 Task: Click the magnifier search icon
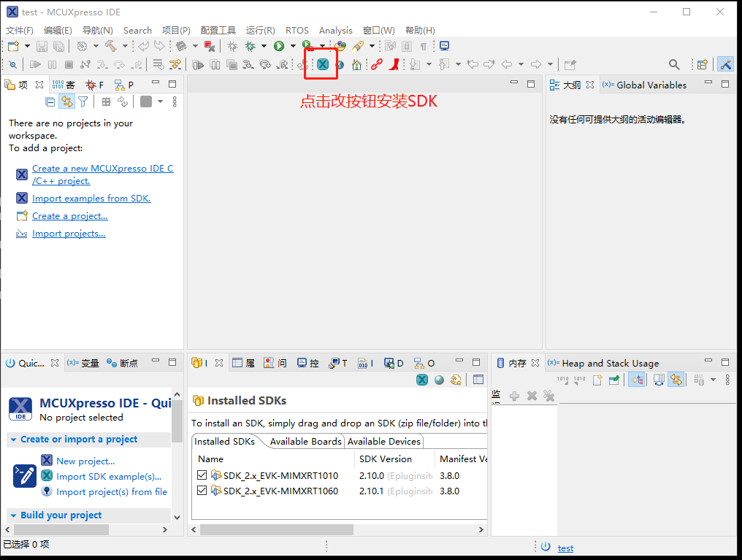tap(674, 64)
